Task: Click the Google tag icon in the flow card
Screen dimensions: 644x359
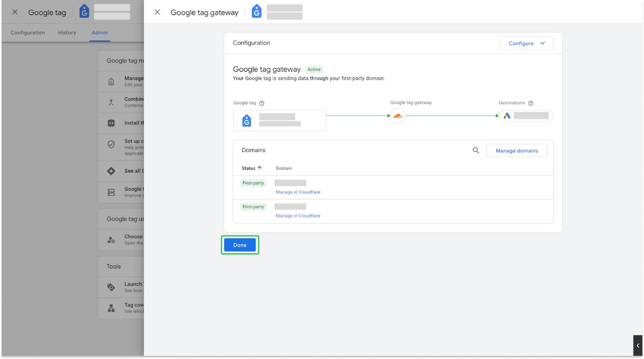Action: coord(247,120)
